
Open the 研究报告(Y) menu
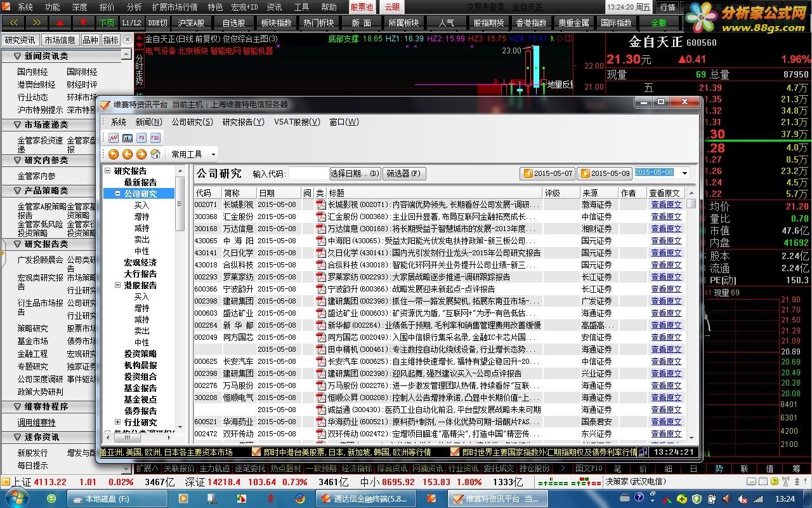(243, 122)
